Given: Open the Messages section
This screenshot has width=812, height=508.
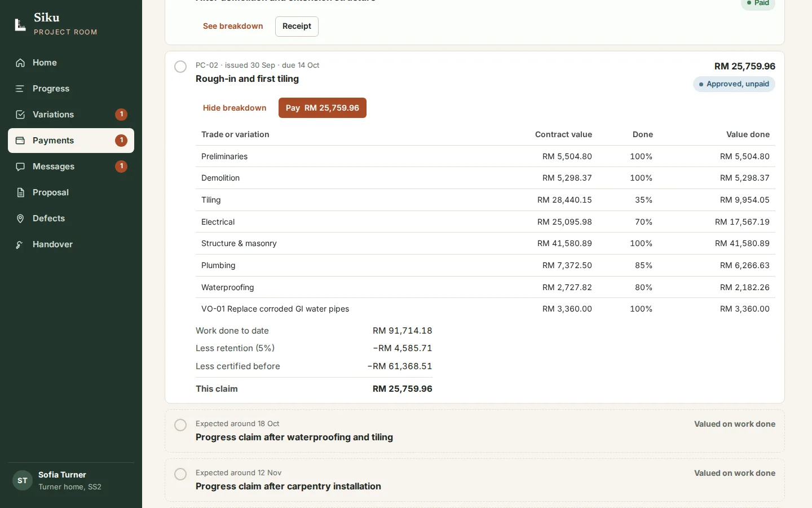Looking at the screenshot, I should [71, 167].
